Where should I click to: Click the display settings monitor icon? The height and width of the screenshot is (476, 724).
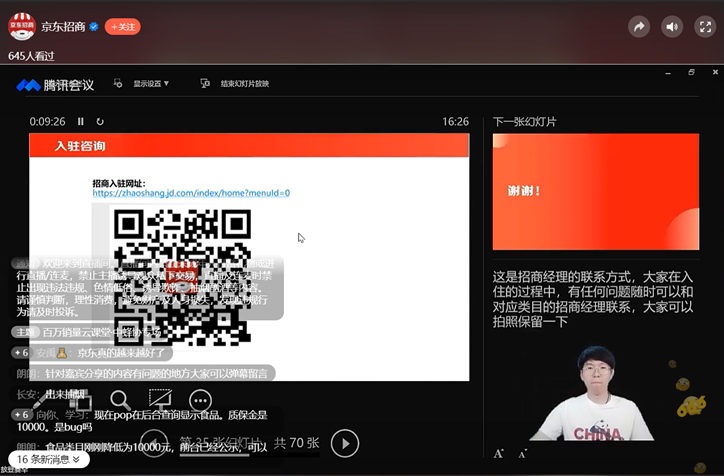(x=118, y=83)
